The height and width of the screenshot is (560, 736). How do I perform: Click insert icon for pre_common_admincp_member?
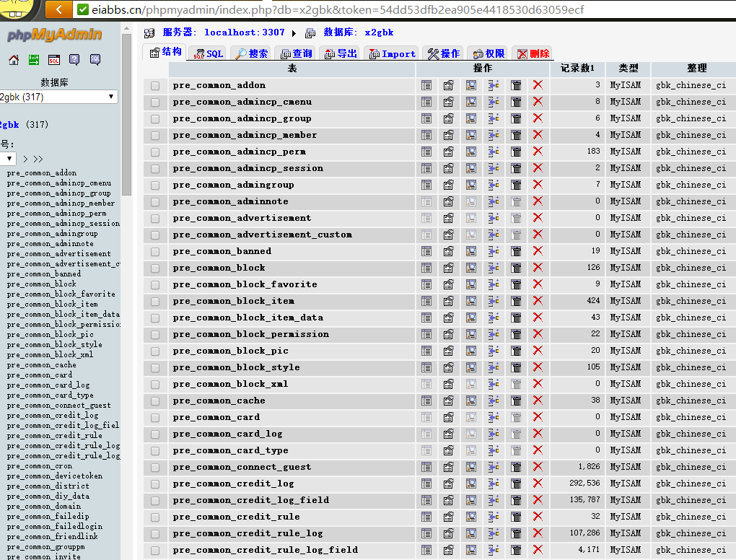tap(494, 135)
